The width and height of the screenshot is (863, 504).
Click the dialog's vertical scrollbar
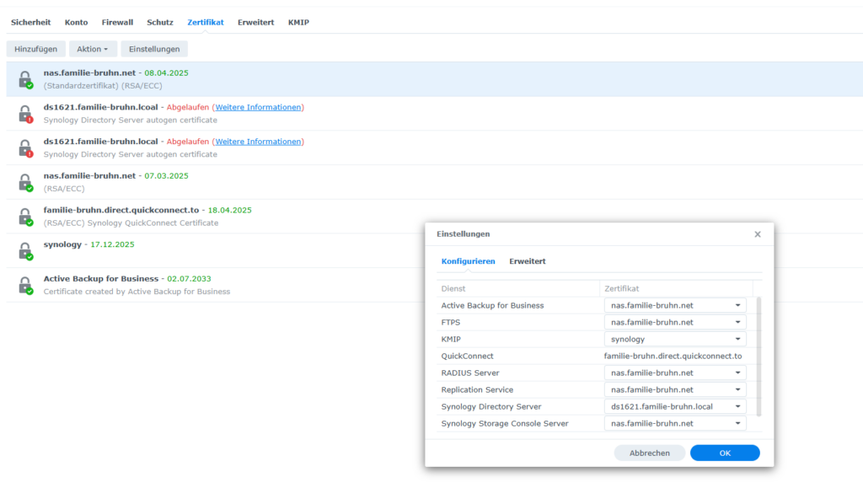[x=758, y=354]
